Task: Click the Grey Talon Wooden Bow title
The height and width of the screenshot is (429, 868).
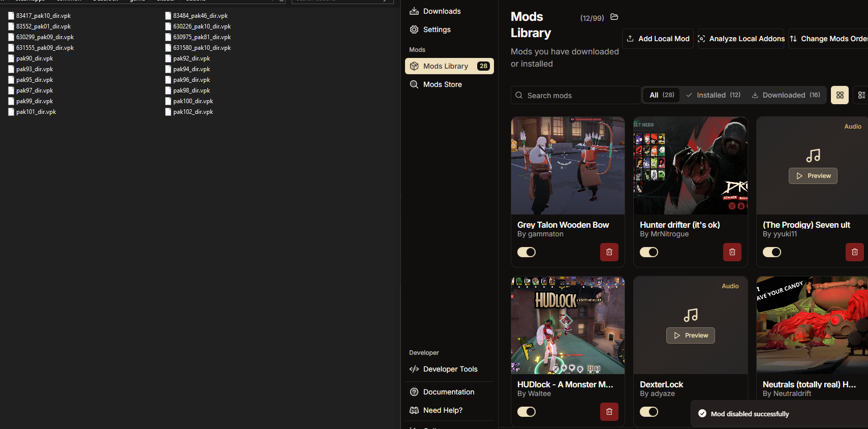Action: point(563,225)
